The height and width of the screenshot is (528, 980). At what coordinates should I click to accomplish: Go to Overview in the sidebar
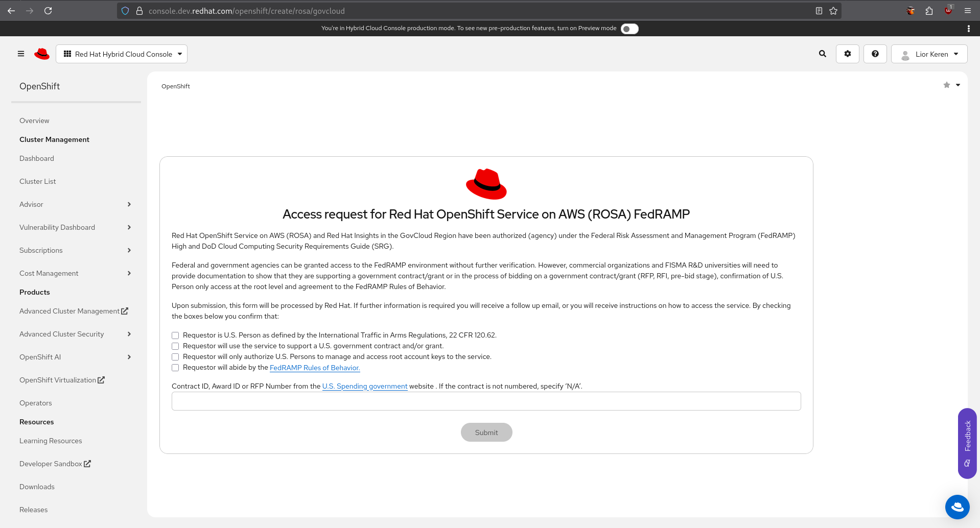(34, 121)
